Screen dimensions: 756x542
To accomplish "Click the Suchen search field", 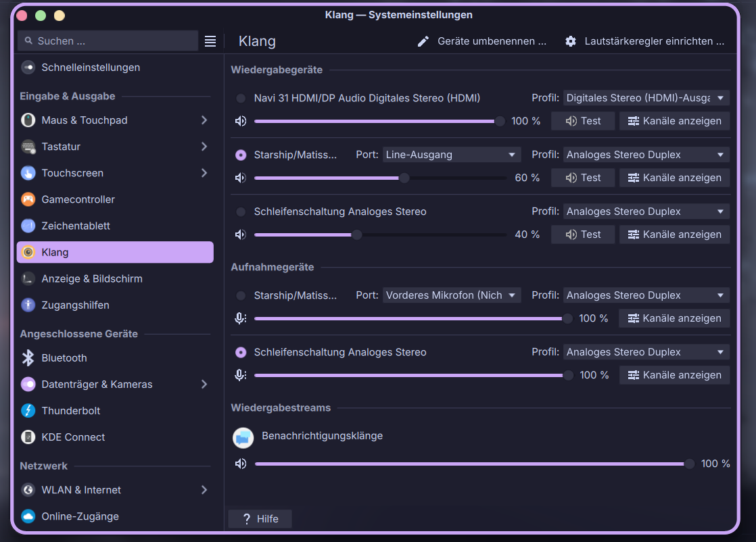I will [108, 41].
